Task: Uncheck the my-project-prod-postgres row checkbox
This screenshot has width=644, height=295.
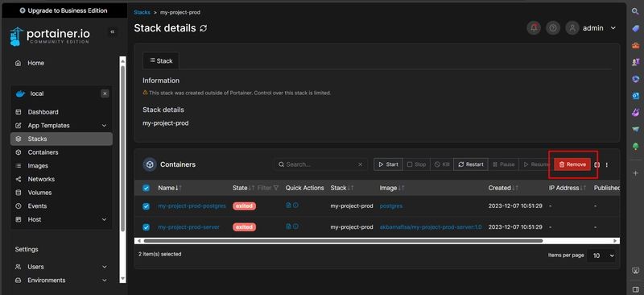Action: click(x=146, y=206)
